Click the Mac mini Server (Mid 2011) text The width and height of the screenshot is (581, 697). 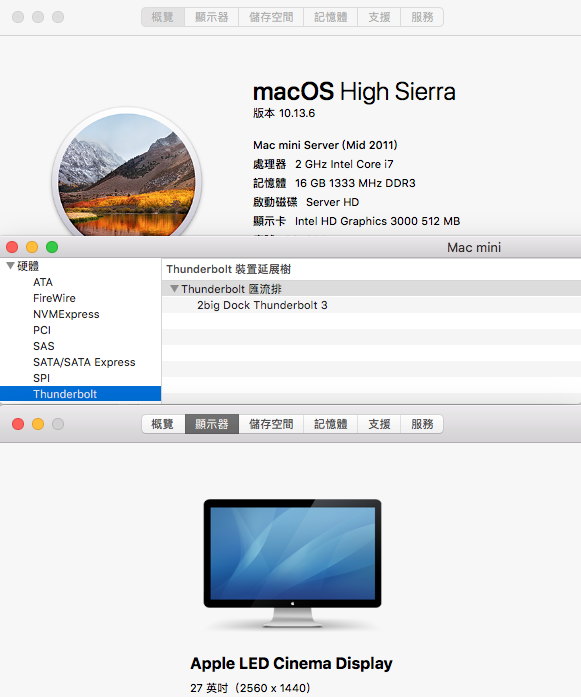tap(325, 145)
